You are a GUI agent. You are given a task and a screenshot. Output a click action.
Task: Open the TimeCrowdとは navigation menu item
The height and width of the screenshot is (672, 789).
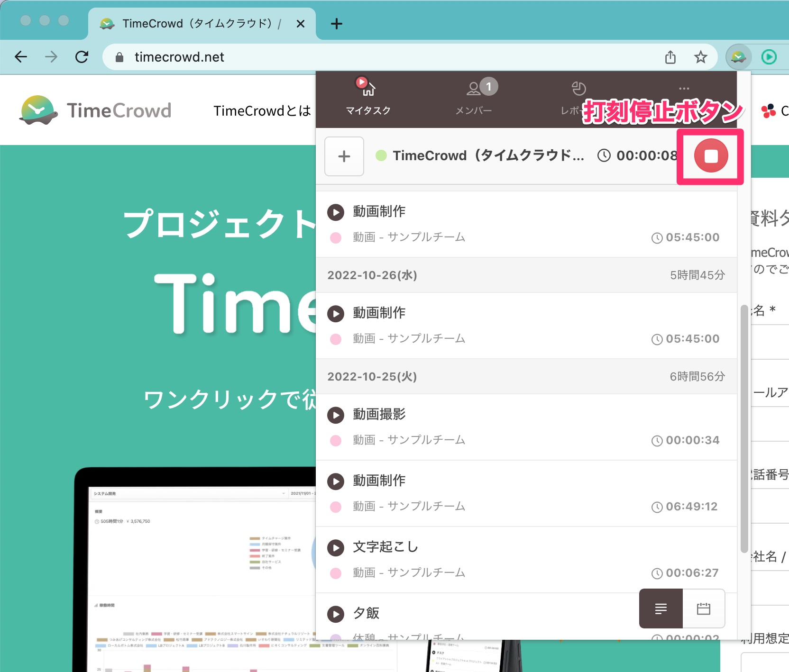262,110
